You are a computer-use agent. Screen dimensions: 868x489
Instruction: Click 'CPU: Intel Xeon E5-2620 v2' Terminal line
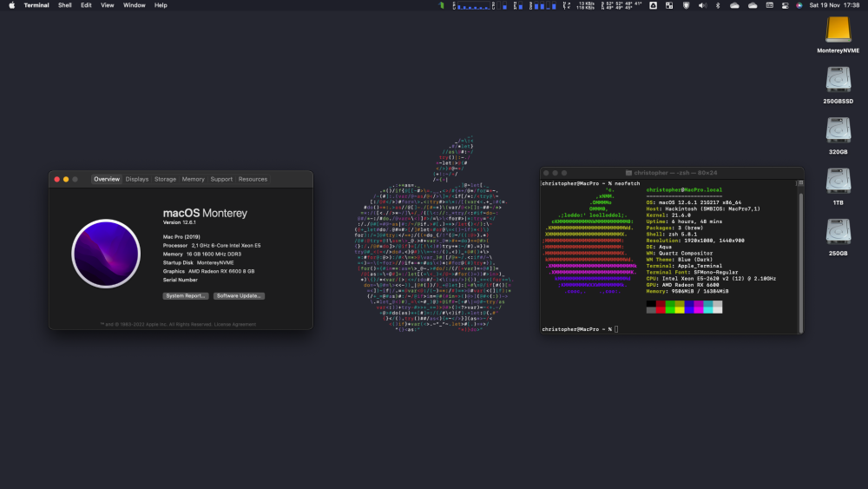point(711,279)
